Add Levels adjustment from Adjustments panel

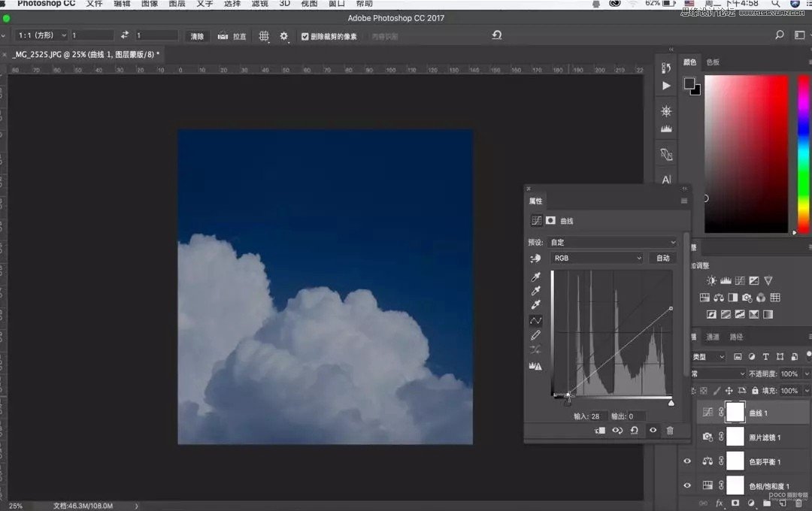(x=726, y=280)
